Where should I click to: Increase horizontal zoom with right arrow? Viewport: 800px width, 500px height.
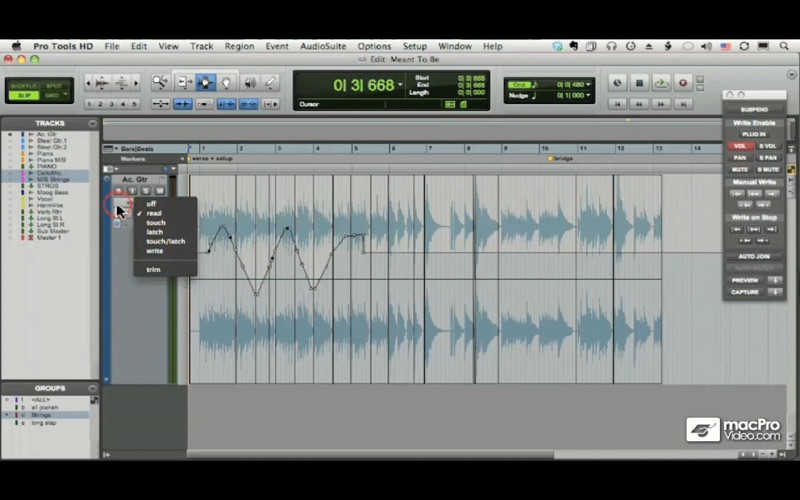point(136,83)
